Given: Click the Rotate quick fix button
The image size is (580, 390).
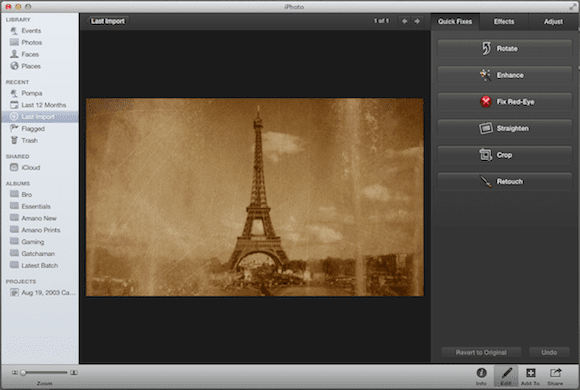Looking at the screenshot, I should click(504, 48).
